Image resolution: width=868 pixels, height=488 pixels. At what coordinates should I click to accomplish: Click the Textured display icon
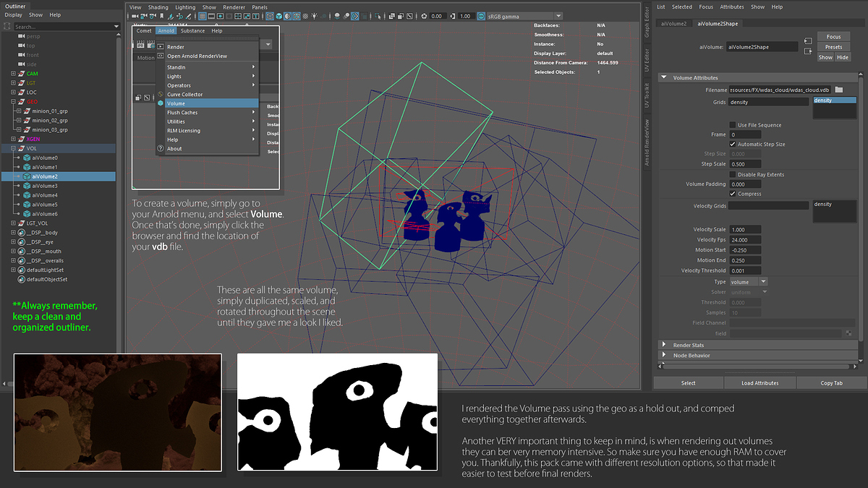point(305,16)
